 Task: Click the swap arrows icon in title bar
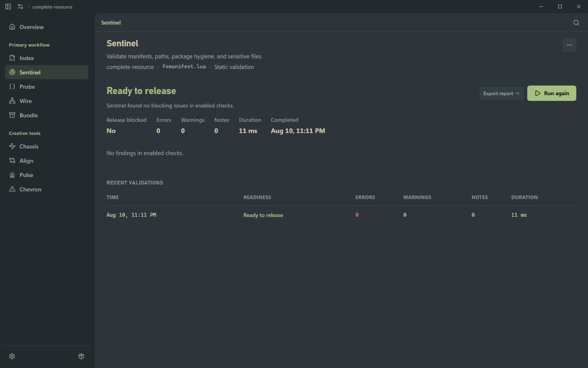(x=20, y=7)
